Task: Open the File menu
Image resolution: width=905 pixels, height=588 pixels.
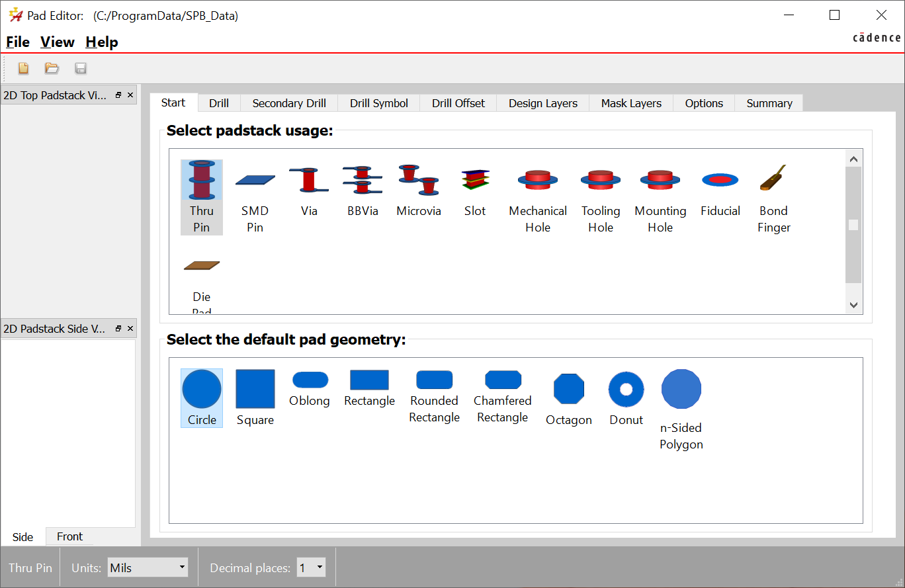Action: [x=18, y=42]
